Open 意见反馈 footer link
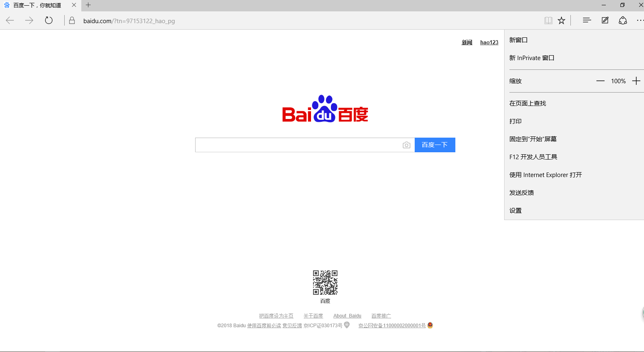 [x=292, y=326]
